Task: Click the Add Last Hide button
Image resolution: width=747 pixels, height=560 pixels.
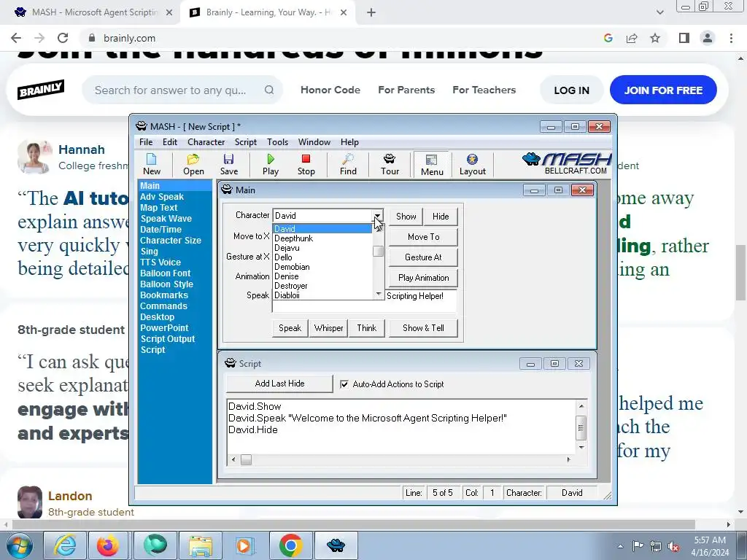Action: (x=279, y=384)
